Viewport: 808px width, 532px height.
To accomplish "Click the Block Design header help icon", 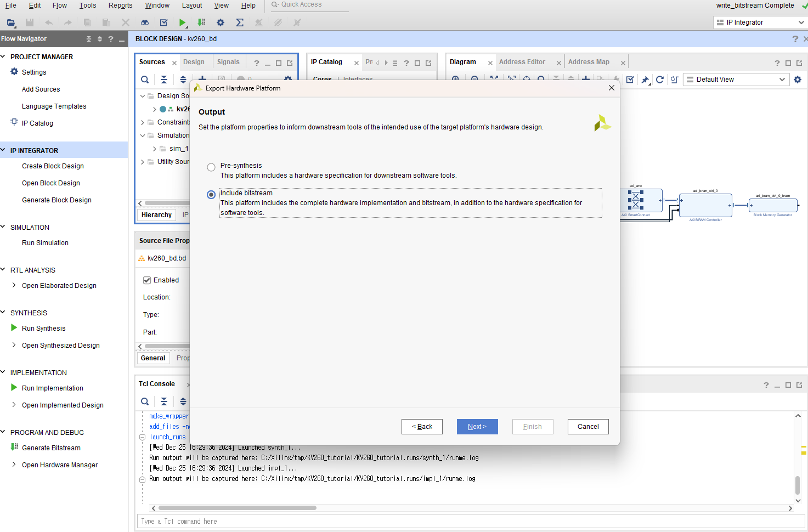I will tap(795, 39).
